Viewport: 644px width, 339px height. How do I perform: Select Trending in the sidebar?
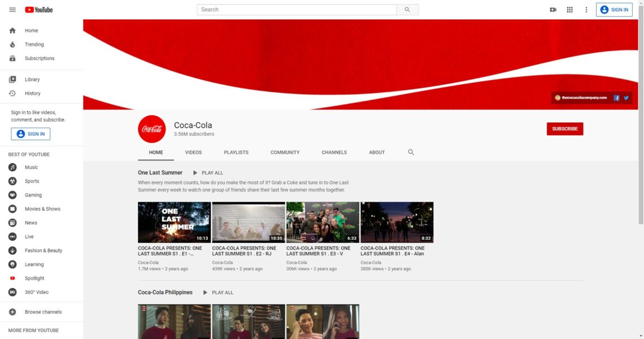click(x=33, y=44)
